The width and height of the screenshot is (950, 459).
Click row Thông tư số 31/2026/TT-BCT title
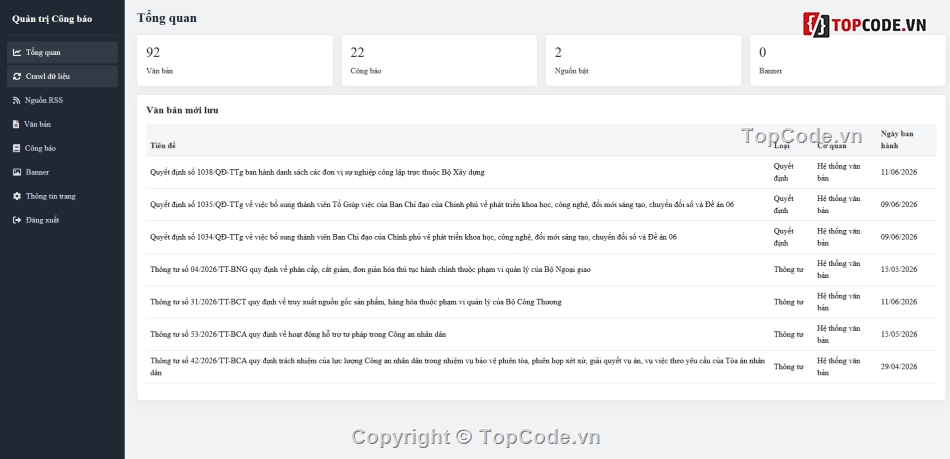point(356,302)
